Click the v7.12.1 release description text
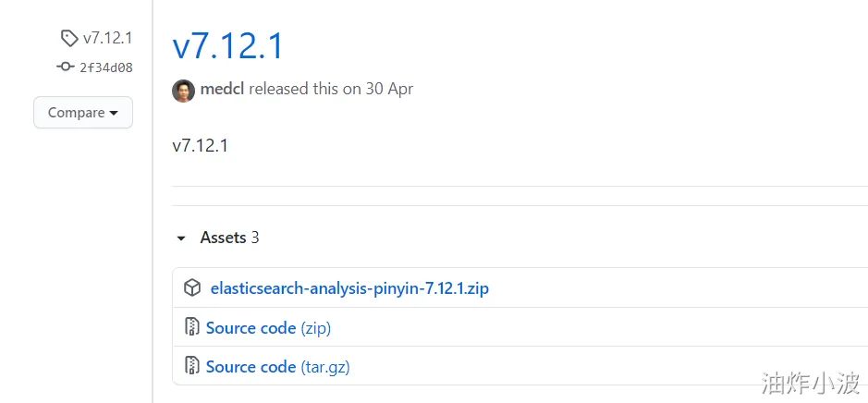Image resolution: width=868 pixels, height=403 pixels. [200, 146]
